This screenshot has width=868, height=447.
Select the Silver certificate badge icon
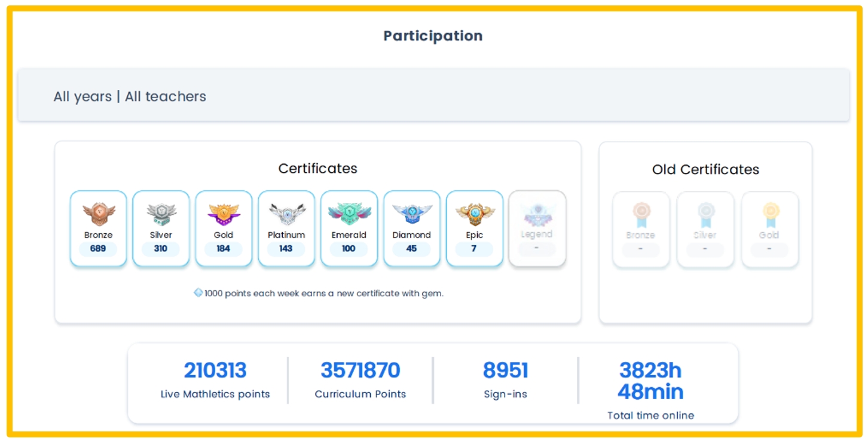(161, 214)
